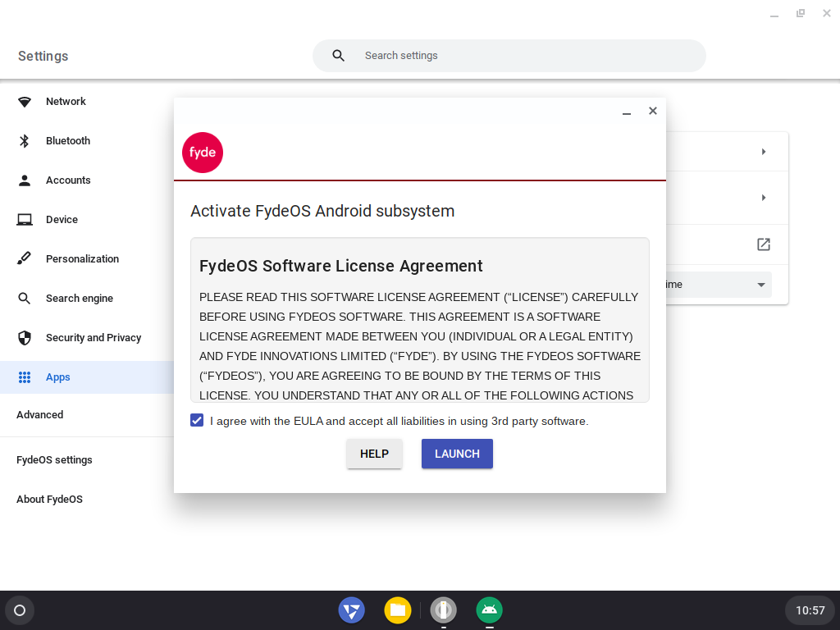Click the Search engine magnifier icon
This screenshot has width=840, height=630.
(x=24, y=299)
